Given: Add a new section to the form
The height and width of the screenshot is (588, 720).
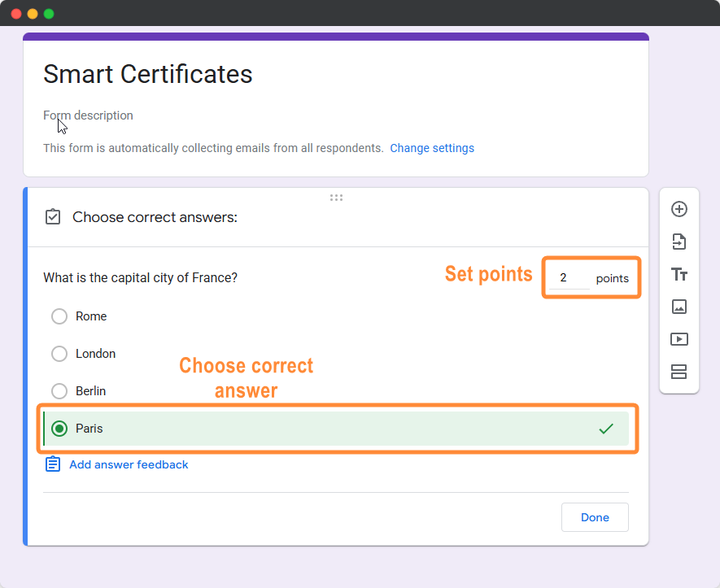Looking at the screenshot, I should tap(679, 372).
